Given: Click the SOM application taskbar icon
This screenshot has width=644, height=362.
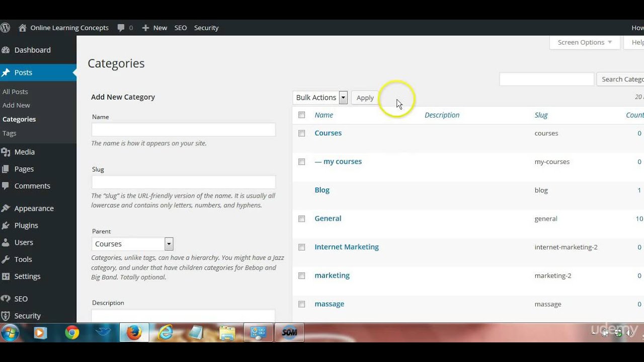Looking at the screenshot, I should pyautogui.click(x=289, y=332).
